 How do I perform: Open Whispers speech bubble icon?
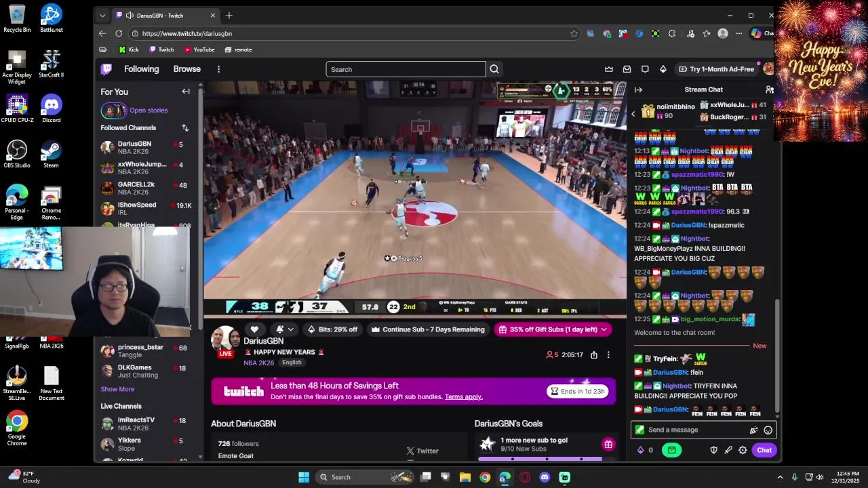coord(645,69)
